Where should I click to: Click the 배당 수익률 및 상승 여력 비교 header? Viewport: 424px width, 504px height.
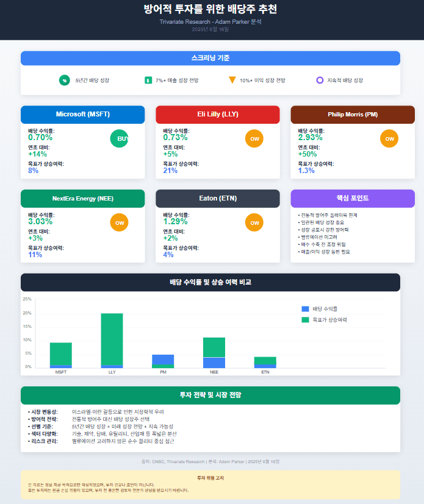click(210, 282)
